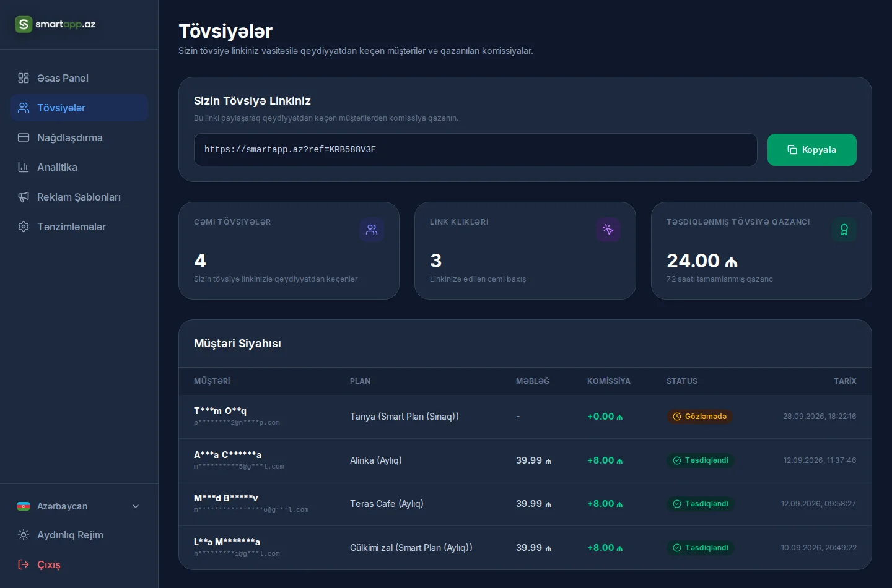The height and width of the screenshot is (588, 892).
Task: Click the Nağdlaşdırma card icon
Action: 24,137
